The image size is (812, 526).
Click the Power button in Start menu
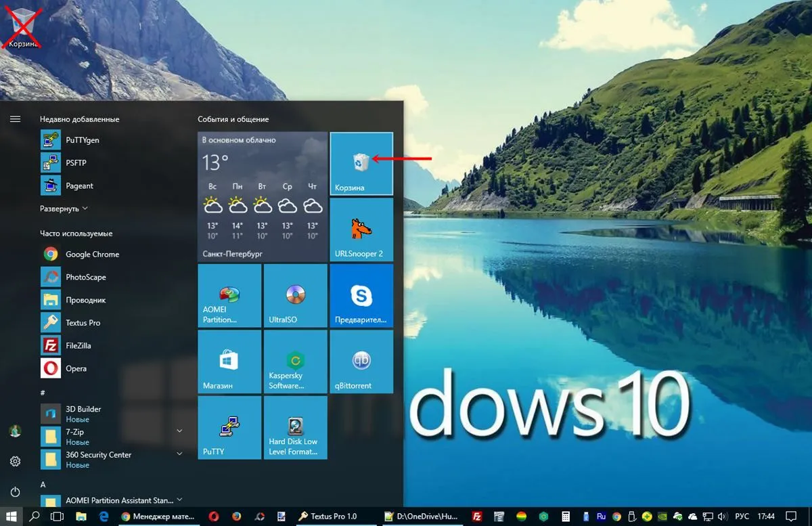tap(15, 492)
